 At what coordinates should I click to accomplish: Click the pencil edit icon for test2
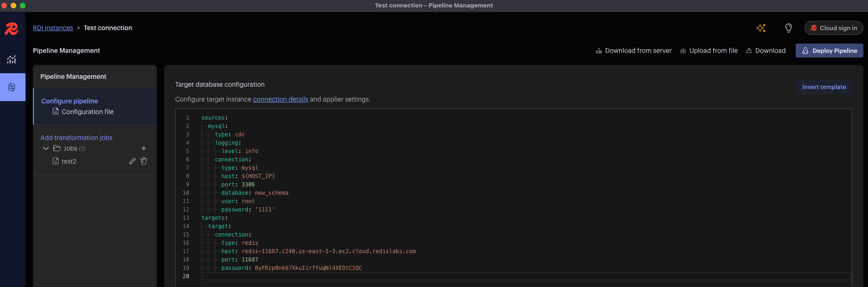tap(133, 161)
